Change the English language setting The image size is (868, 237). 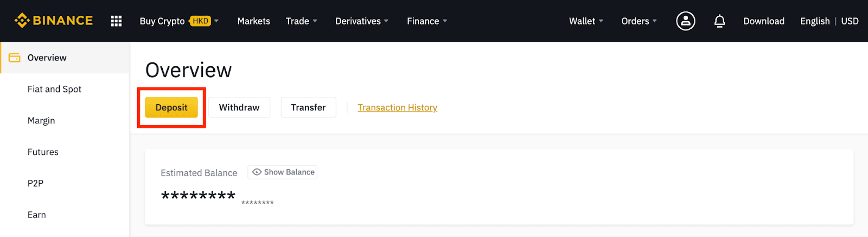[x=814, y=21]
